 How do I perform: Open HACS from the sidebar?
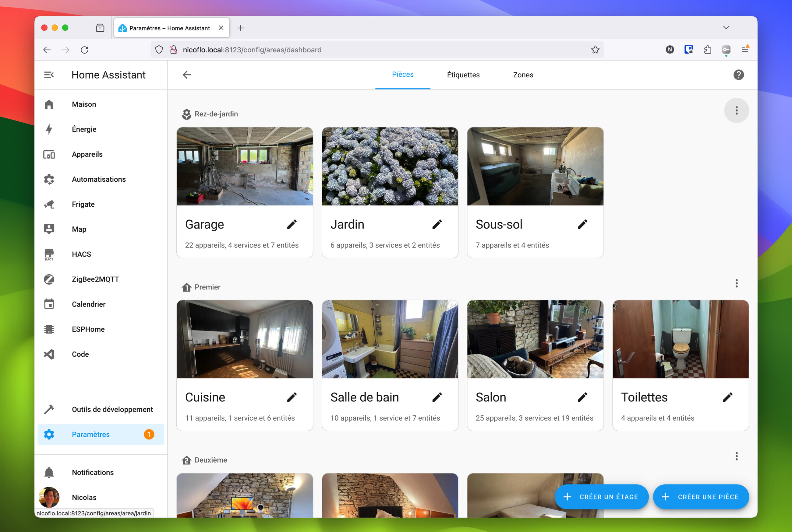click(81, 254)
